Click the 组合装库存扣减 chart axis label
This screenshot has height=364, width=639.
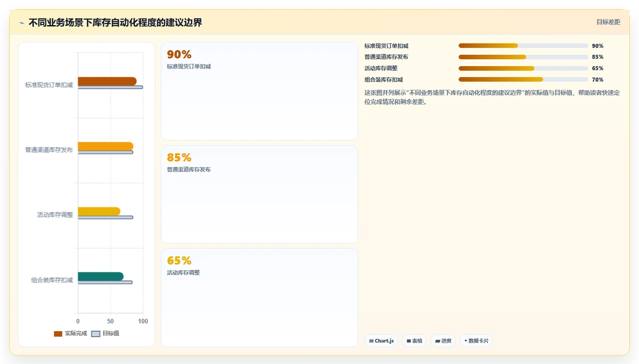point(52,280)
